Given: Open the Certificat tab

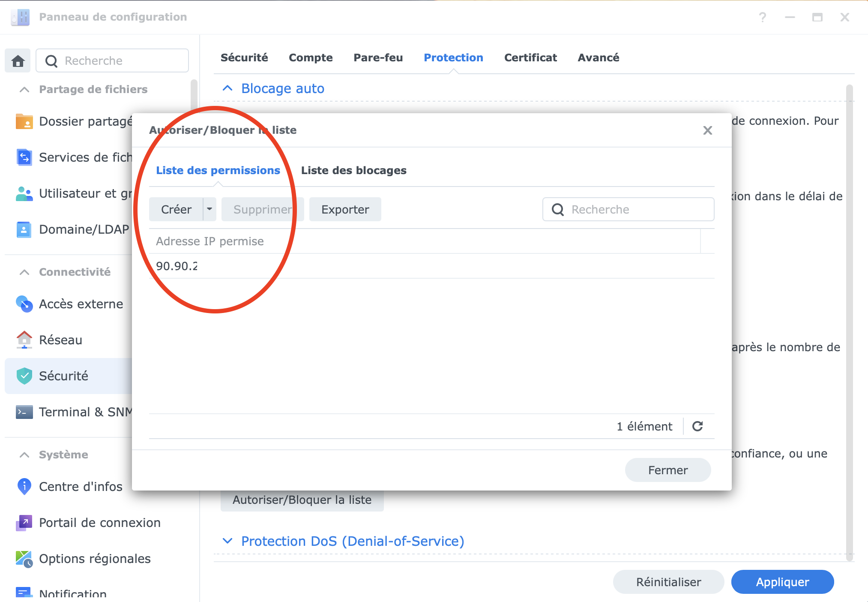Looking at the screenshot, I should [x=530, y=57].
